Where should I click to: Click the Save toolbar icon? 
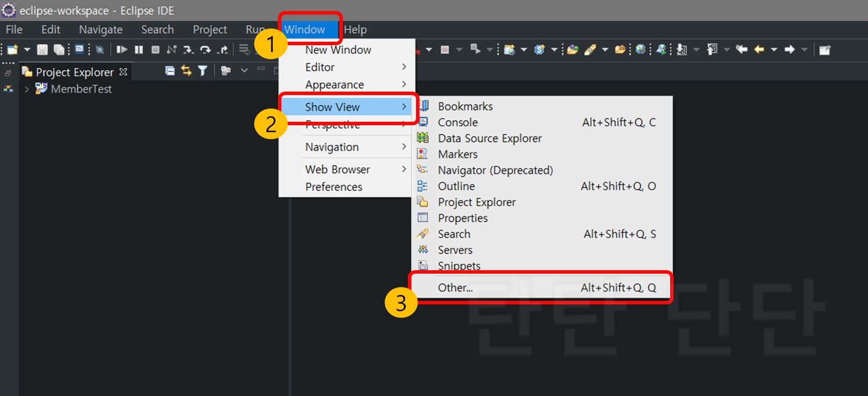(x=42, y=49)
